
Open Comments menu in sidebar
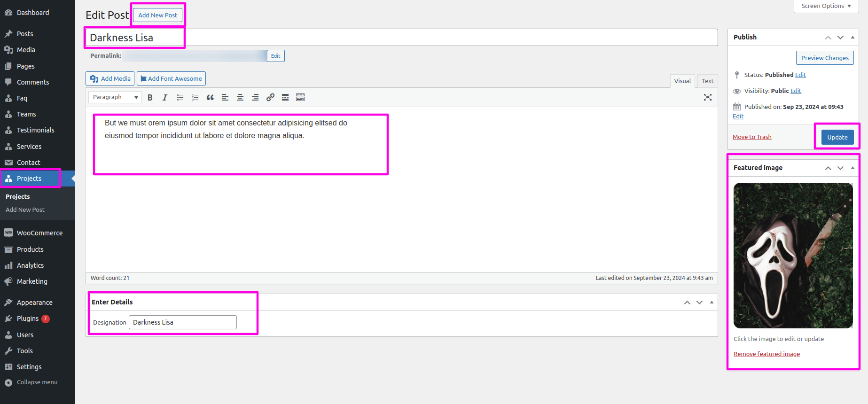tap(38, 82)
